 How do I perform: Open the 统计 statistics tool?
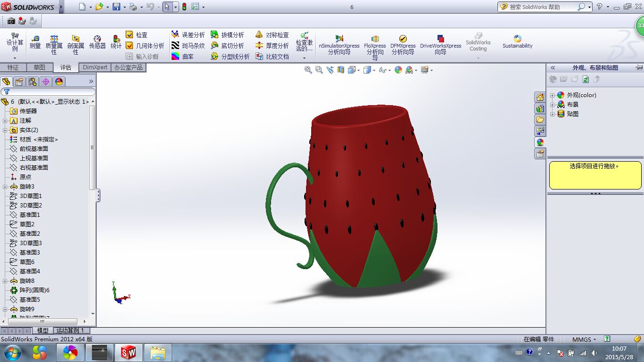coord(116,42)
